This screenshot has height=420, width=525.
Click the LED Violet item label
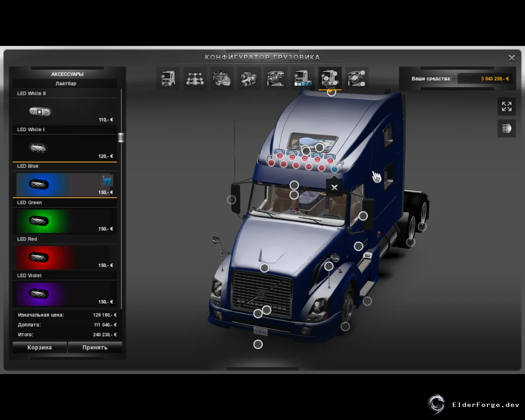pyautogui.click(x=30, y=276)
